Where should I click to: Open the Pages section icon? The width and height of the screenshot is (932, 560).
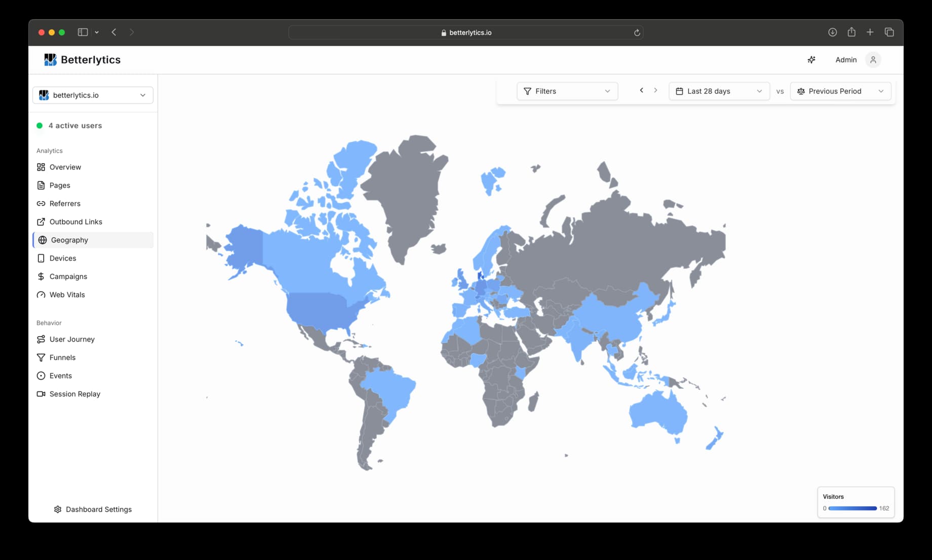click(x=42, y=185)
